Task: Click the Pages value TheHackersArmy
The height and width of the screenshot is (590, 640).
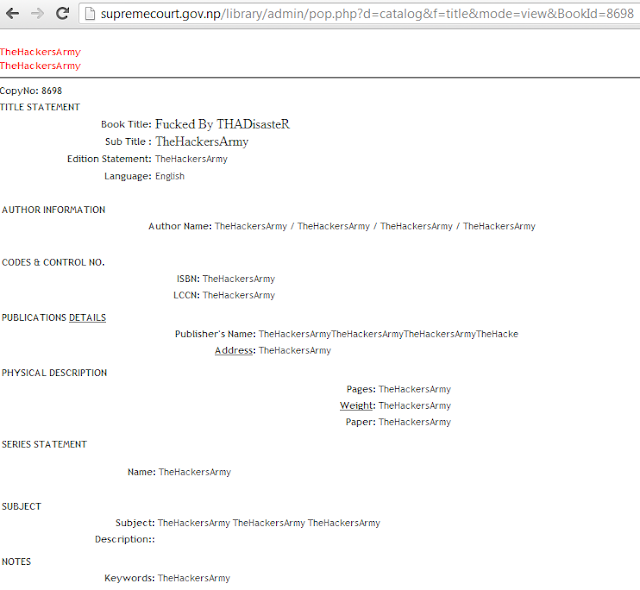Action: 415,389
